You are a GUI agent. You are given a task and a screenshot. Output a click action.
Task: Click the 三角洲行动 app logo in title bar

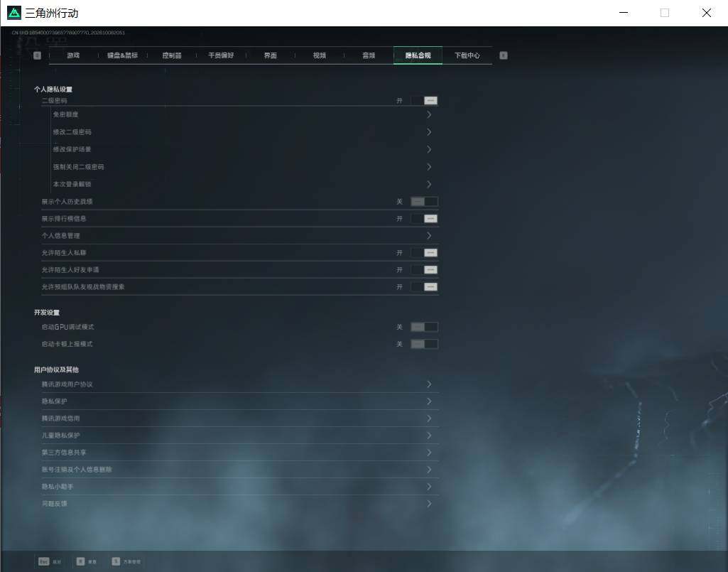pos(14,13)
